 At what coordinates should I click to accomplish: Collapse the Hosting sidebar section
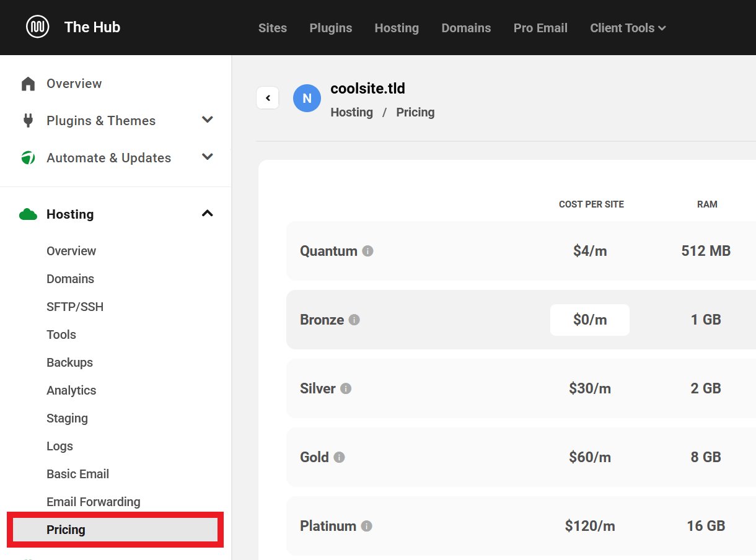pos(208,214)
